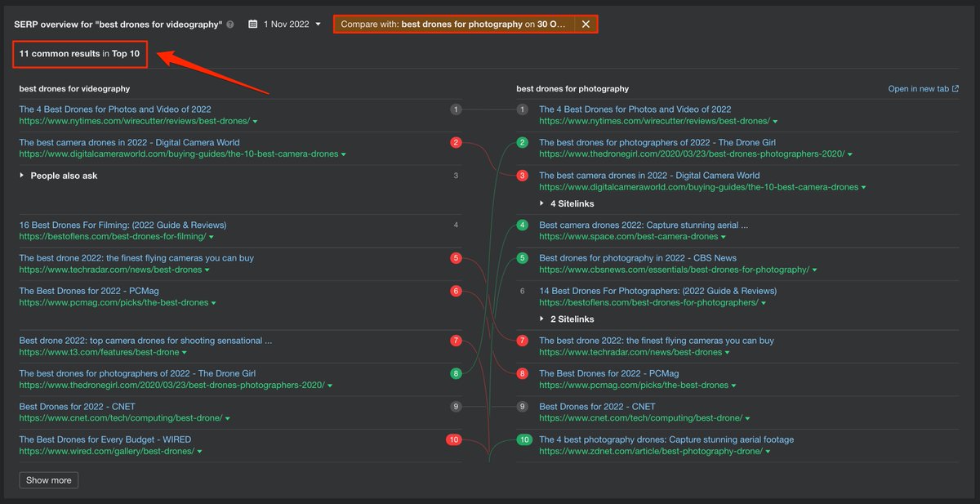Open left thedronegirl.com URL dropdown arrow
The image size is (980, 504).
(330, 386)
